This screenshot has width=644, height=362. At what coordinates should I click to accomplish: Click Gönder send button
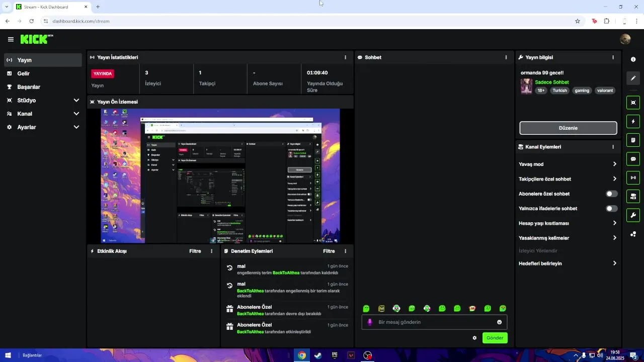pyautogui.click(x=495, y=338)
